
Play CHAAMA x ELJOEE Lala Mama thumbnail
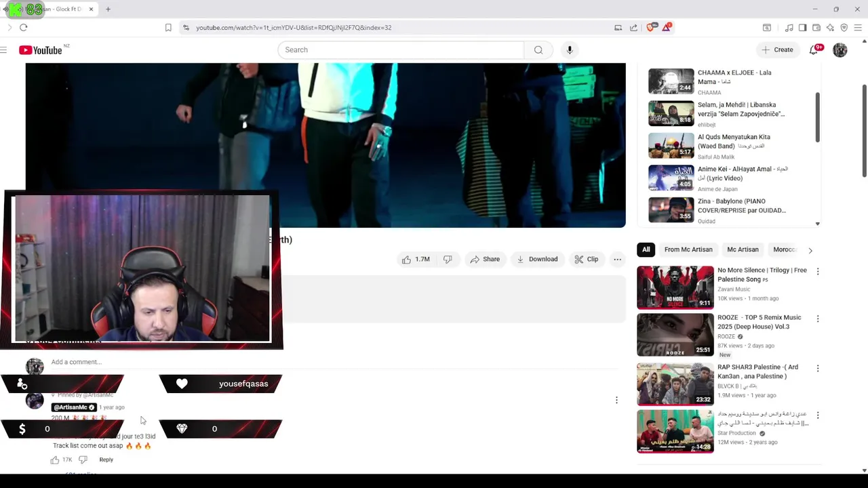[x=671, y=81]
